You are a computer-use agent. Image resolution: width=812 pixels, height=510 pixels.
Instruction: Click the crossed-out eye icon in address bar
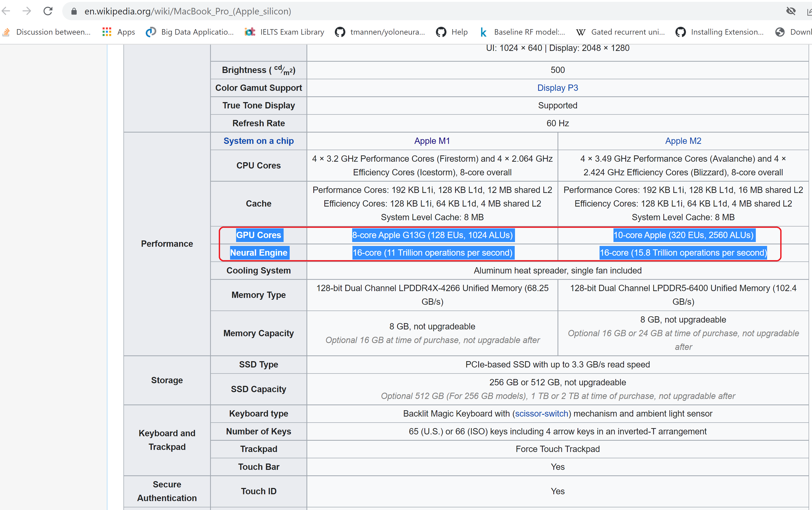791,11
